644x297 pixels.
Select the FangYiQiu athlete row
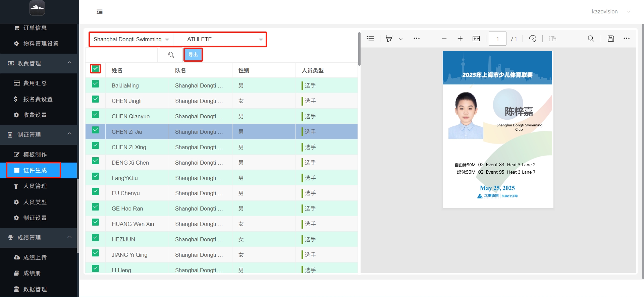(125, 178)
